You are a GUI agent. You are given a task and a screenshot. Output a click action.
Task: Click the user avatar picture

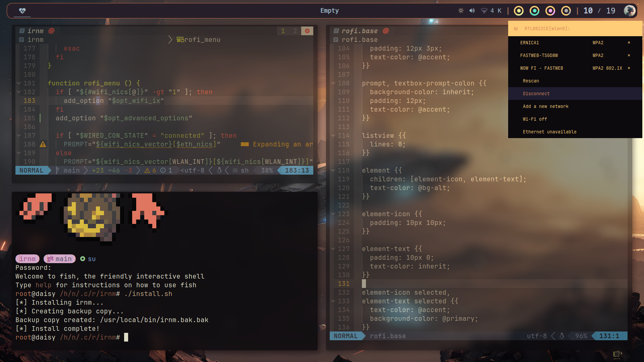tap(629, 11)
